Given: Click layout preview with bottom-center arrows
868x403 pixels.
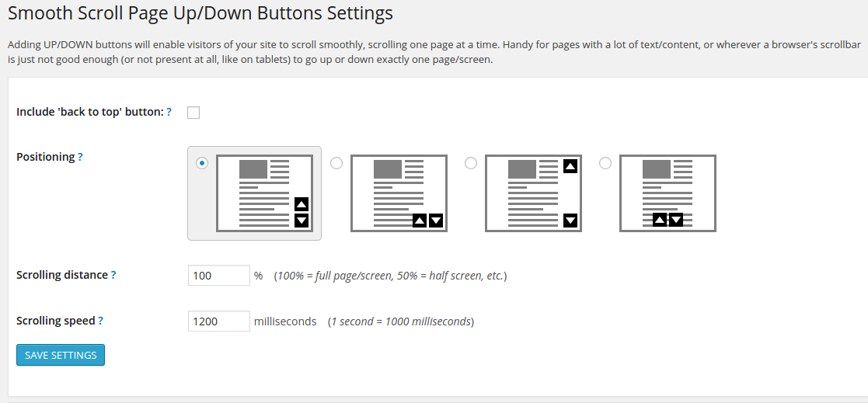Looking at the screenshot, I should tap(668, 193).
